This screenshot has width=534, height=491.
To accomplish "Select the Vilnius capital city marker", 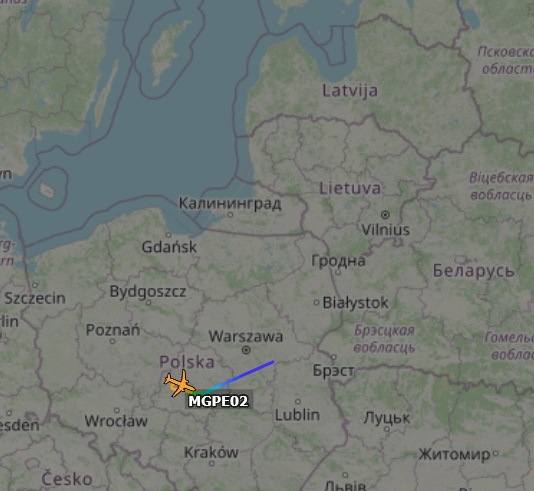I will 385,215.
